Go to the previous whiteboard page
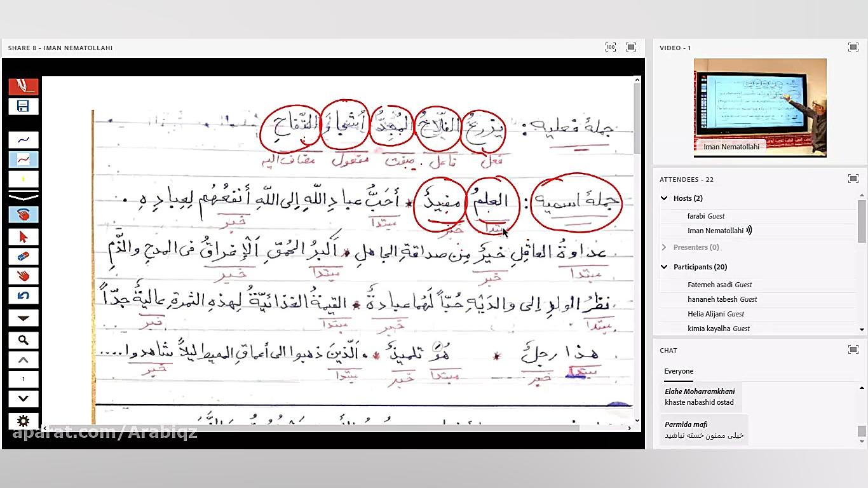 tap(24, 360)
